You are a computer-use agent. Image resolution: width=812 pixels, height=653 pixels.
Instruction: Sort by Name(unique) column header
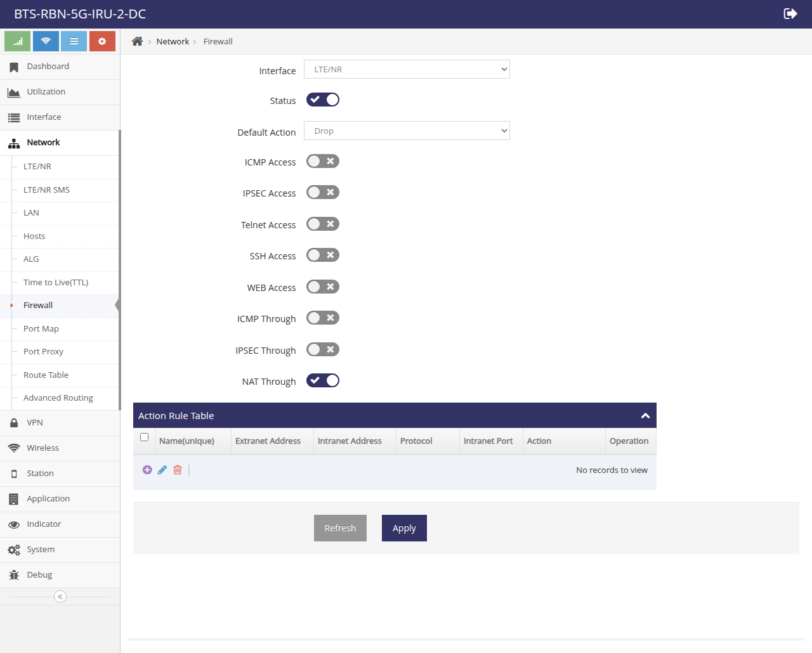pyautogui.click(x=193, y=441)
